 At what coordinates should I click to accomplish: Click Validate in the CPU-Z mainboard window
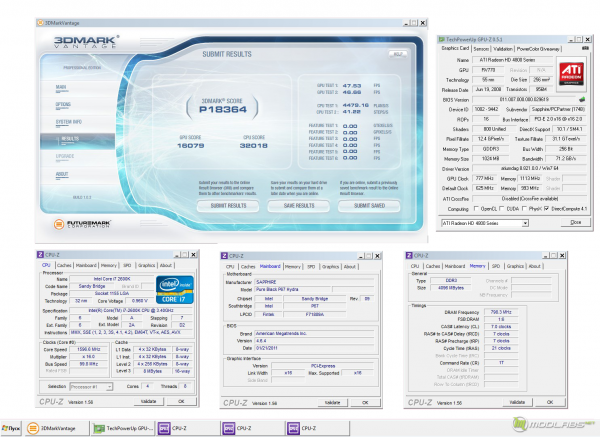(333, 403)
